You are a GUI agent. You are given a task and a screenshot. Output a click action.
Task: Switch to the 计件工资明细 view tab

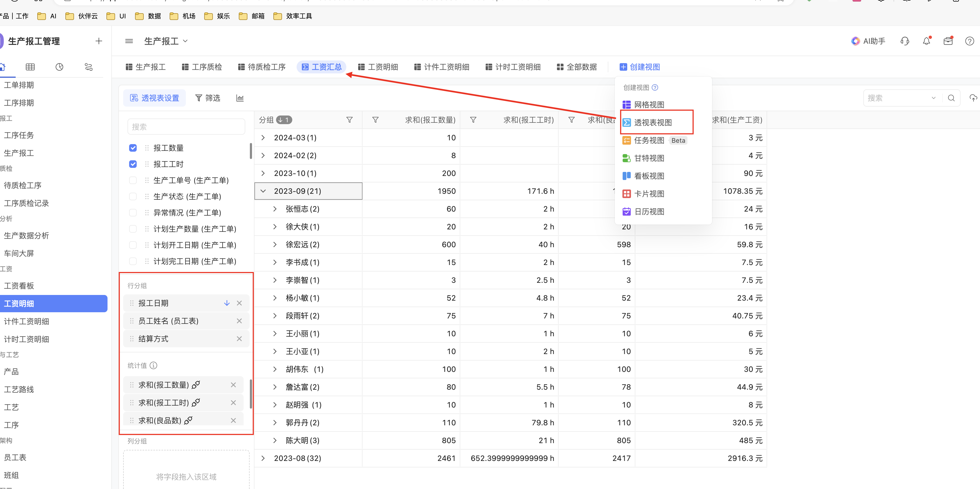point(442,67)
